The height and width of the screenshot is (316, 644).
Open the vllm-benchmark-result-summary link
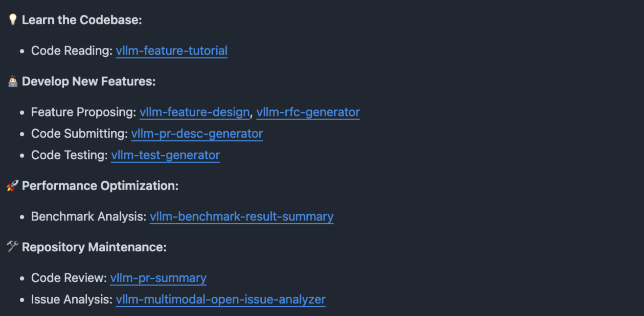pyautogui.click(x=241, y=217)
